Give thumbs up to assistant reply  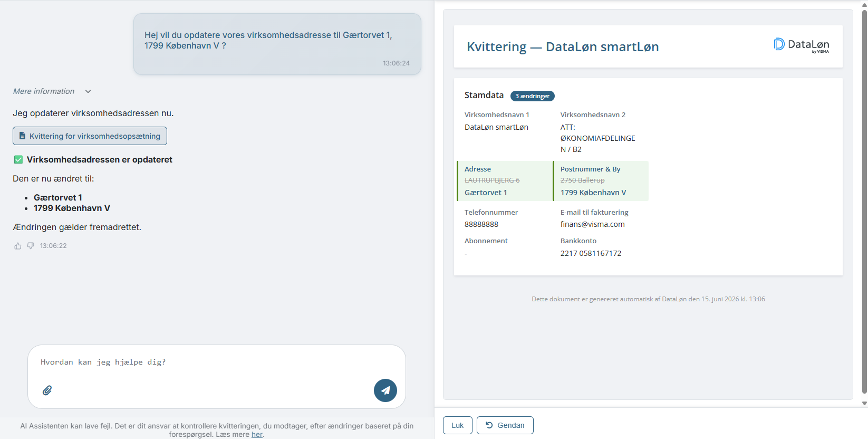pyautogui.click(x=18, y=246)
